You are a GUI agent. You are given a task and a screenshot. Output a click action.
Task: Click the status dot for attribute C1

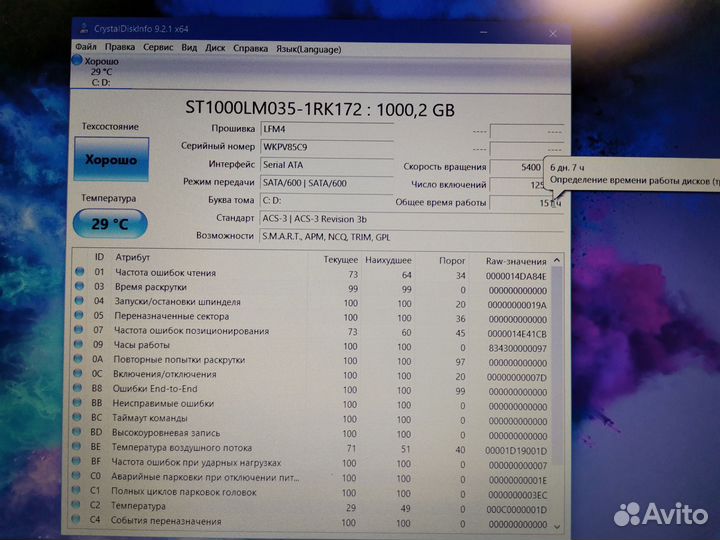[x=76, y=490]
